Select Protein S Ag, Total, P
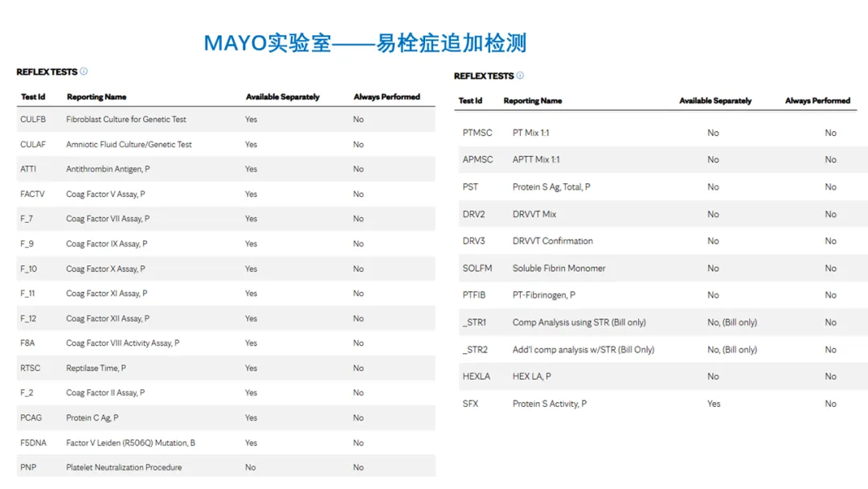868x489 pixels. click(551, 187)
